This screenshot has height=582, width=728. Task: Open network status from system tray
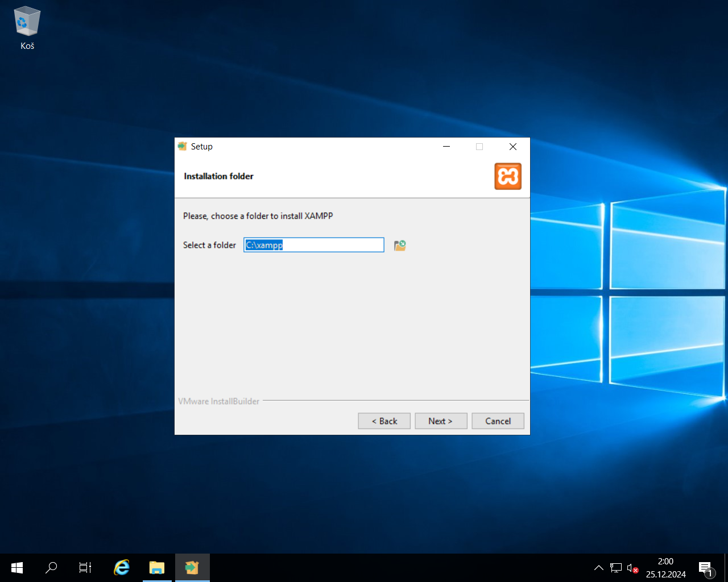(616, 567)
